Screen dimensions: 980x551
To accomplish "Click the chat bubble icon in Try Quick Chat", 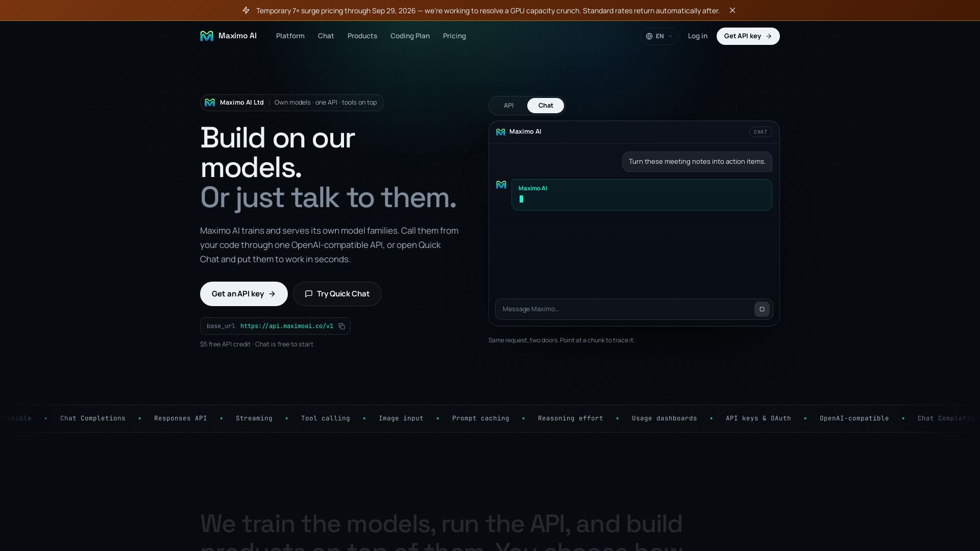I will (x=309, y=294).
